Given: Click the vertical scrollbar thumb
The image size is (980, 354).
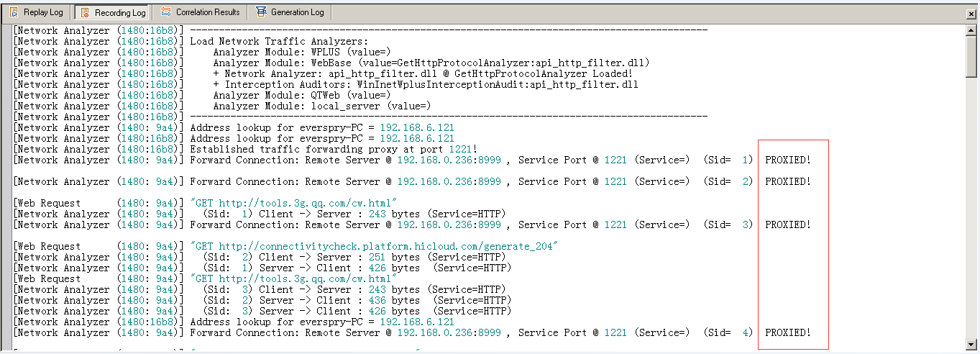Looking at the screenshot, I should 971,55.
